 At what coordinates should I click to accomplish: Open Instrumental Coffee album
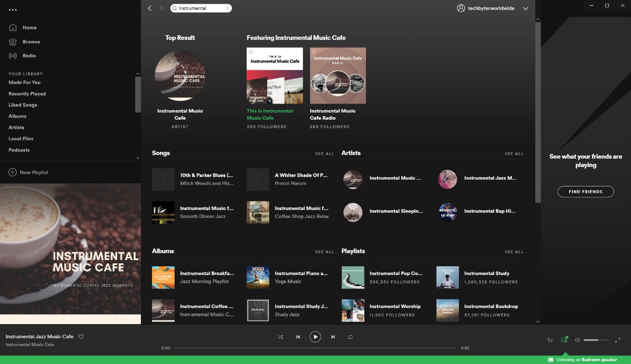(x=193, y=310)
